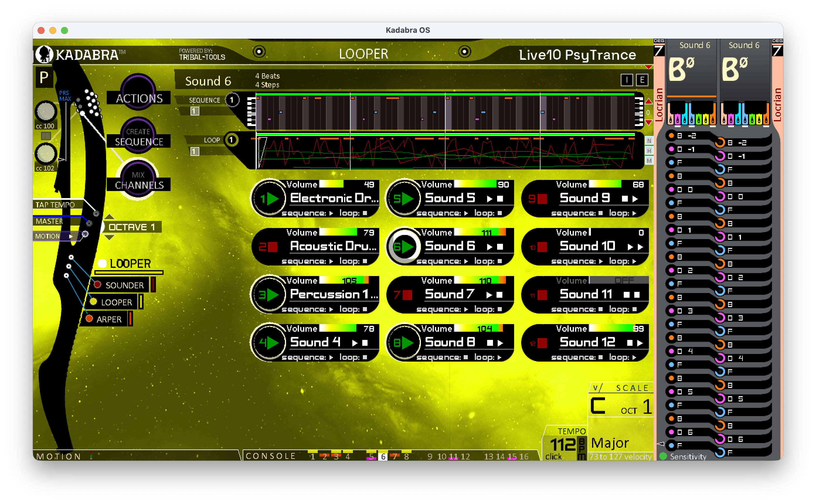Click red square of Sound 11 channel
The image size is (816, 504).
click(542, 295)
